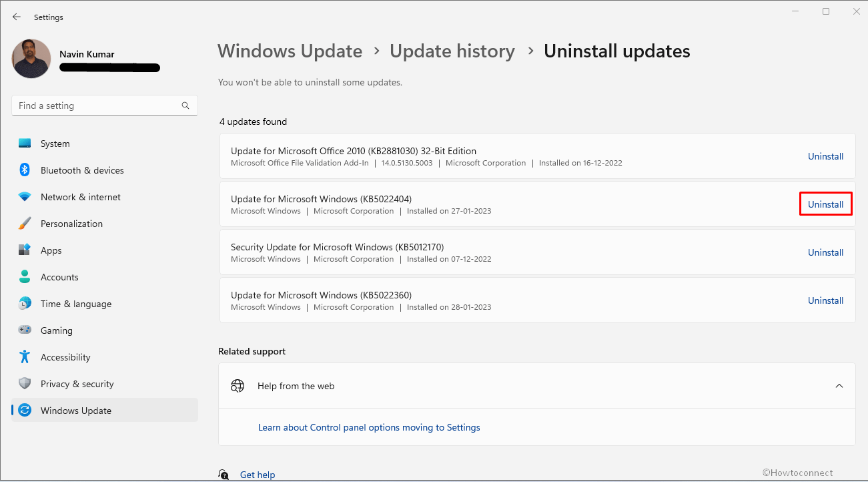Click the System monitor icon in sidebar
The width and height of the screenshot is (868, 482).
(25, 144)
